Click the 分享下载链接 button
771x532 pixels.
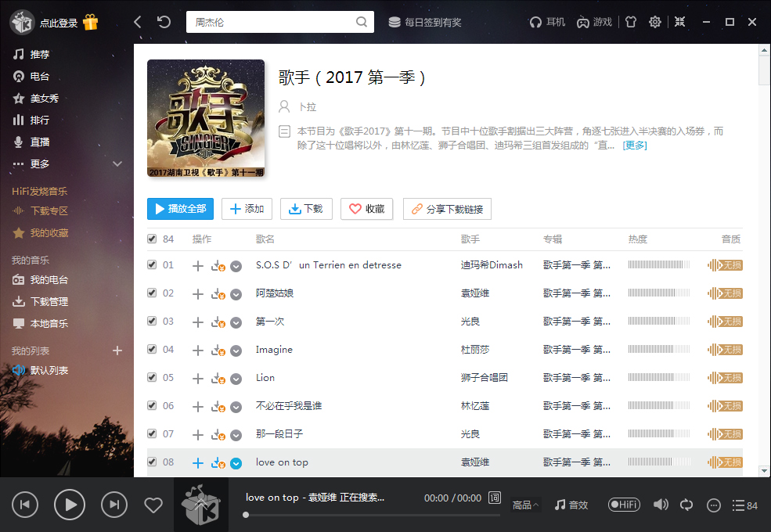click(x=447, y=209)
